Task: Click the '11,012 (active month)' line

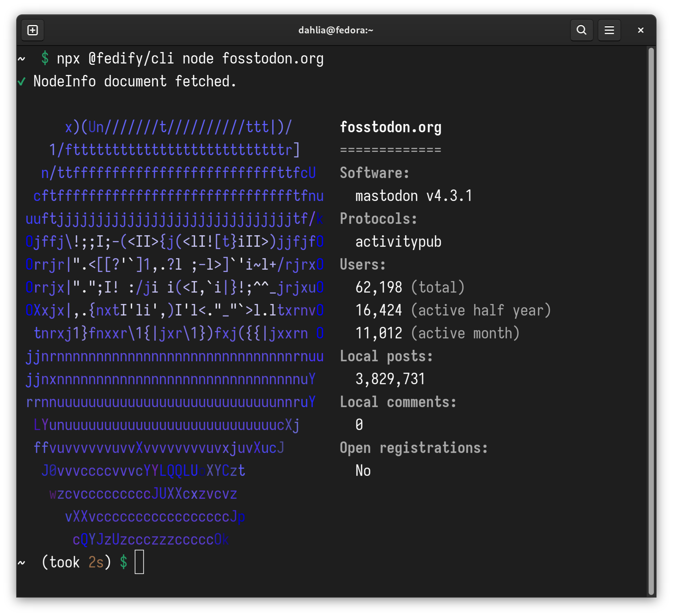Action: coord(438,334)
